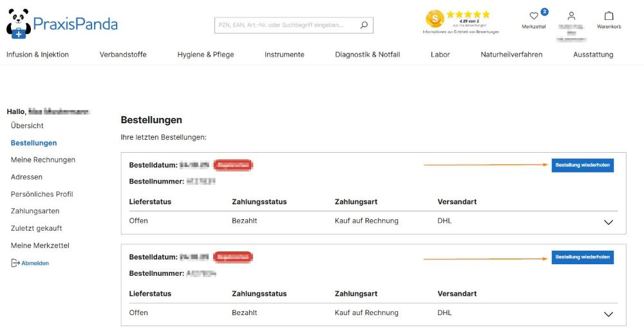Click the gold review rating badge
644x328 pixels.
click(x=435, y=19)
